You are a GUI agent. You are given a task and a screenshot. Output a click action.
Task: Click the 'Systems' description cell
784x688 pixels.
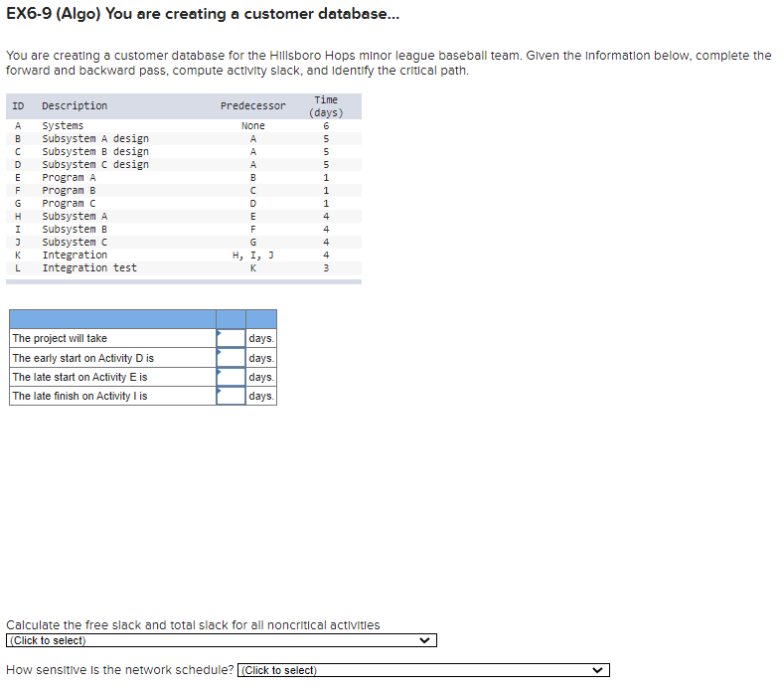point(63,125)
